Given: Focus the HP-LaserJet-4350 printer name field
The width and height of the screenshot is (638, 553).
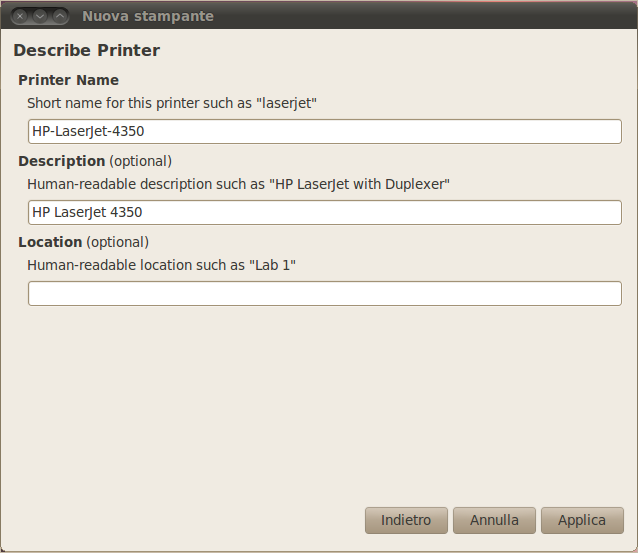Looking at the screenshot, I should tap(324, 131).
